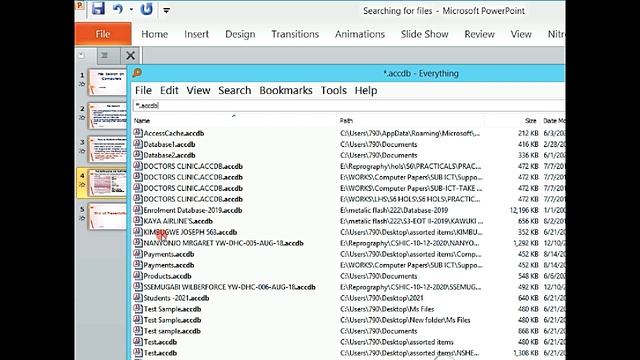Sort results by Size column header
Screen dimensions: 640x360
click(x=513, y=120)
